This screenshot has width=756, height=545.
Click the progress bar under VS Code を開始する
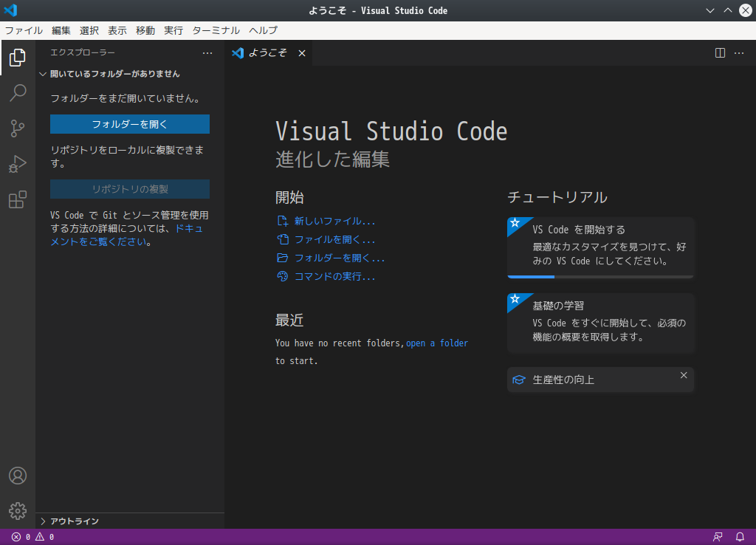click(600, 277)
